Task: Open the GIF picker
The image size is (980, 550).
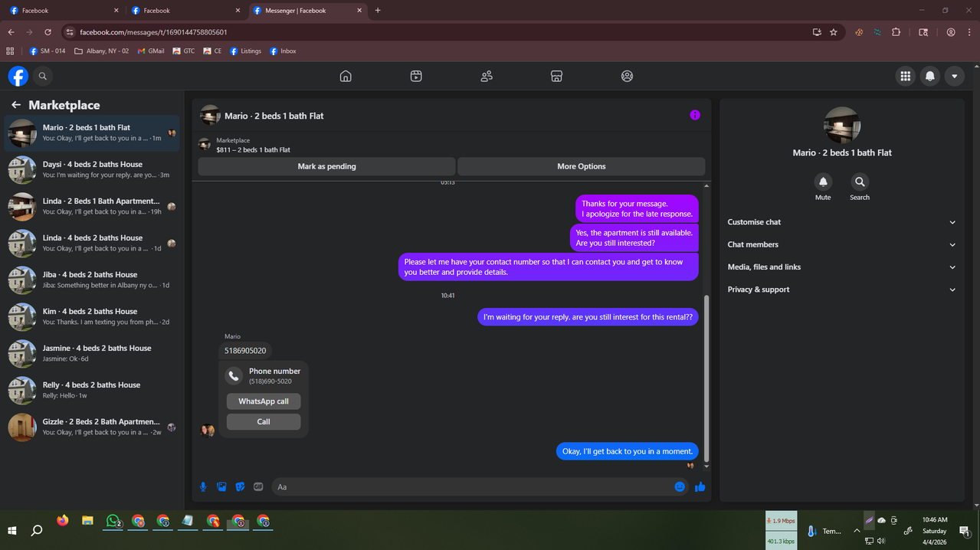Action: pyautogui.click(x=258, y=486)
